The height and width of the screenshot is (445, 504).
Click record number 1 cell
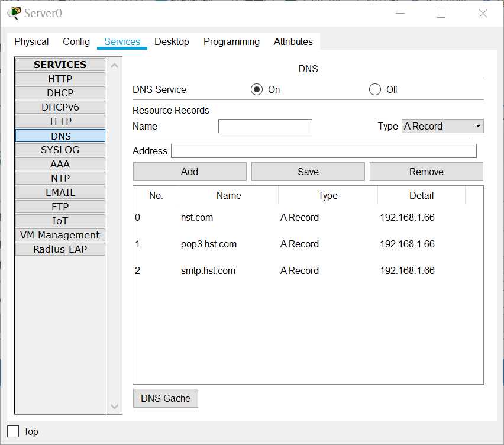[156, 244]
